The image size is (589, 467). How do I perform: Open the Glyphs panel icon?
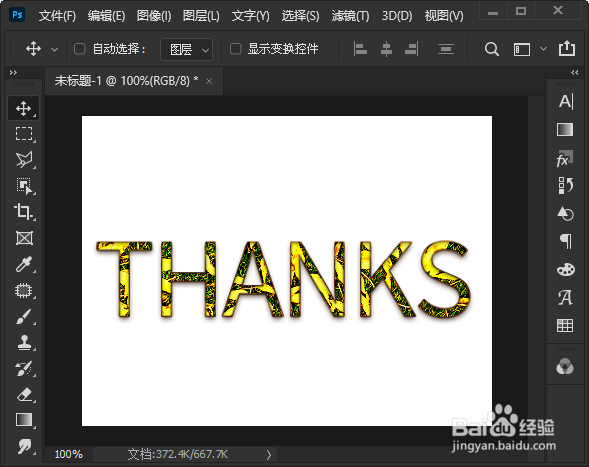tap(565, 298)
